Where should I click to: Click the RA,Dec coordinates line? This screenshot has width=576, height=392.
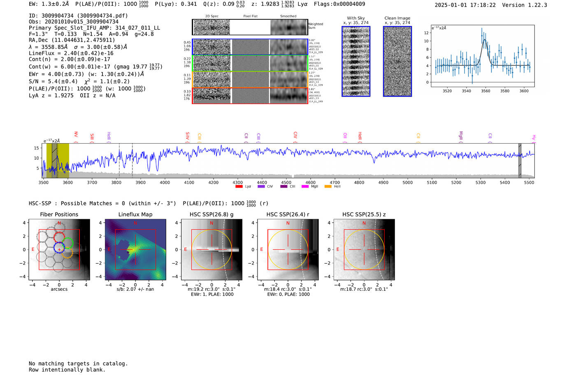click(72, 40)
